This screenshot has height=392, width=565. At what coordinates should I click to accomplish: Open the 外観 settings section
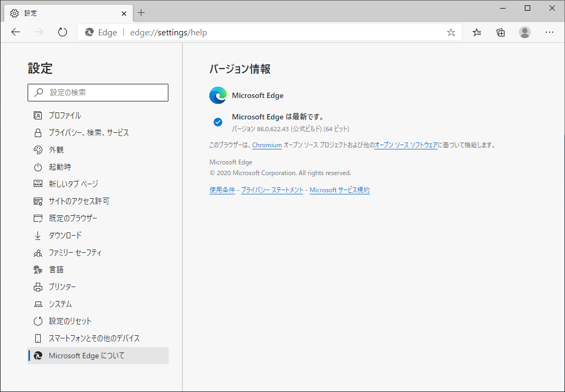pyautogui.click(x=65, y=149)
